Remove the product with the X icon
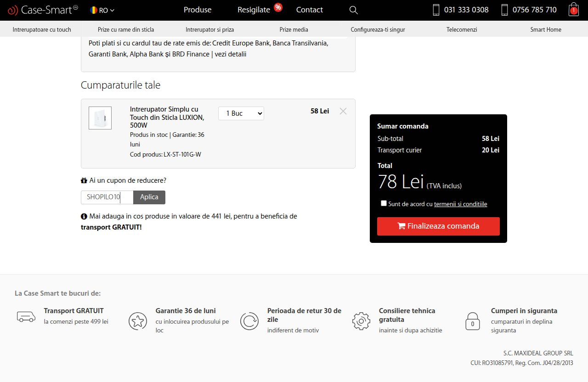This screenshot has width=588, height=382. coord(343,111)
